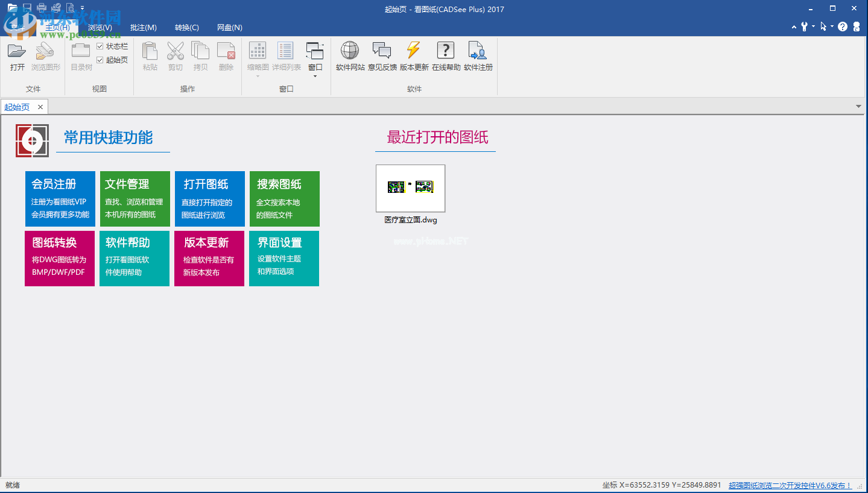
Task: Click the 文件管理 file management tile
Action: point(135,199)
